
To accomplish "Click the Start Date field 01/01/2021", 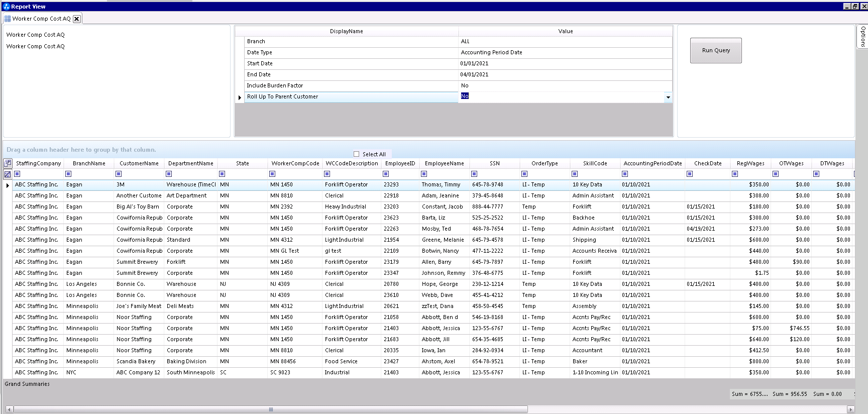I will [x=565, y=64].
